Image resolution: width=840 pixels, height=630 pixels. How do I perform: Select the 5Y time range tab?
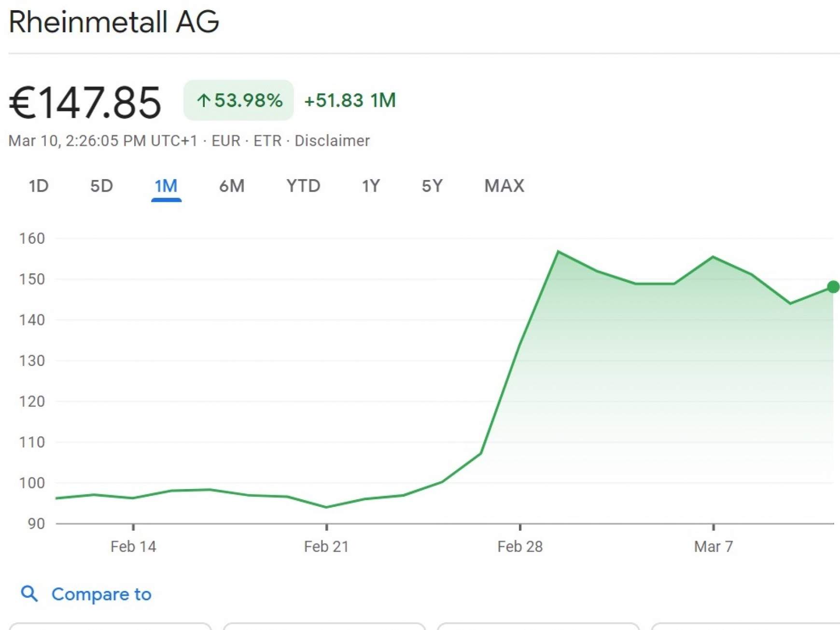(x=432, y=186)
